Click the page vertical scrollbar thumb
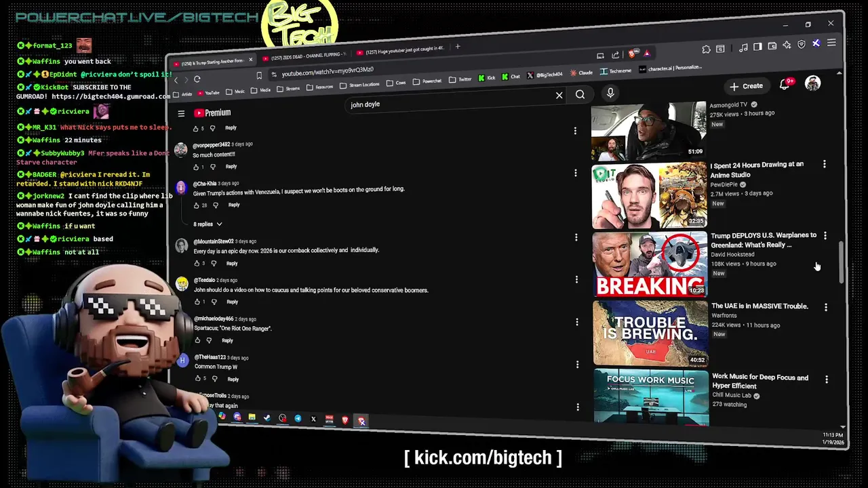This screenshot has height=488, width=868. [x=842, y=262]
